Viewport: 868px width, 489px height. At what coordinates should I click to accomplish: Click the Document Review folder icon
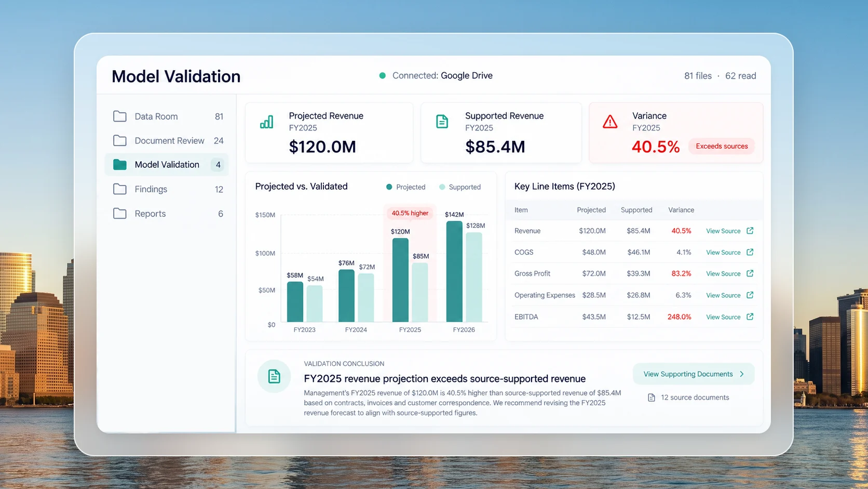(120, 140)
